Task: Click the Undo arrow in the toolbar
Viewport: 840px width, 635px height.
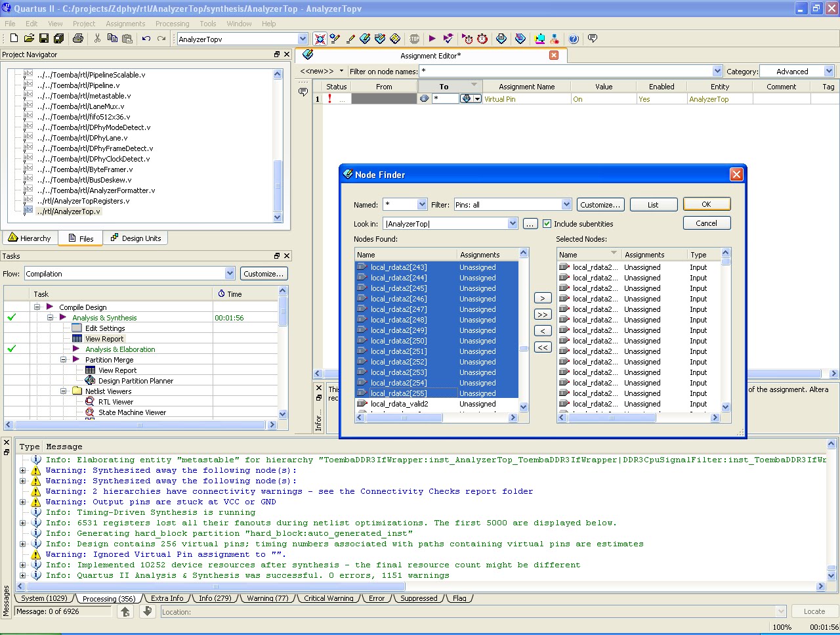Action: (146, 39)
